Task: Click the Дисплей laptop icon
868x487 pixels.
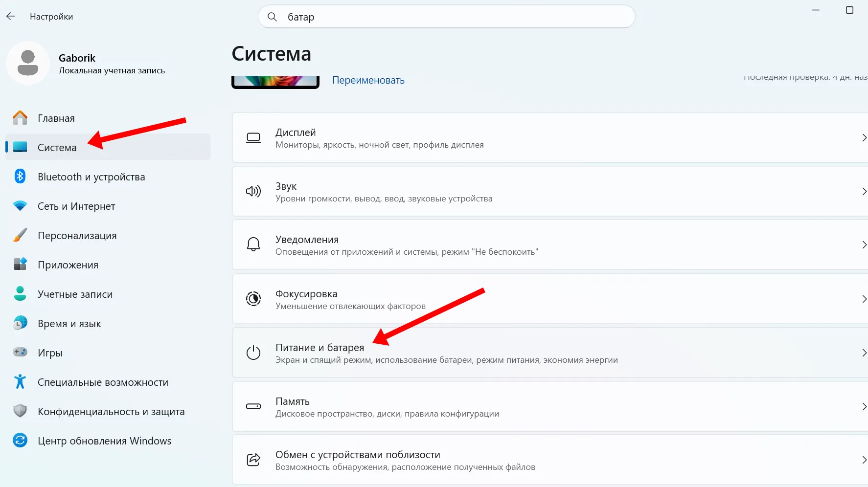Action: [253, 138]
